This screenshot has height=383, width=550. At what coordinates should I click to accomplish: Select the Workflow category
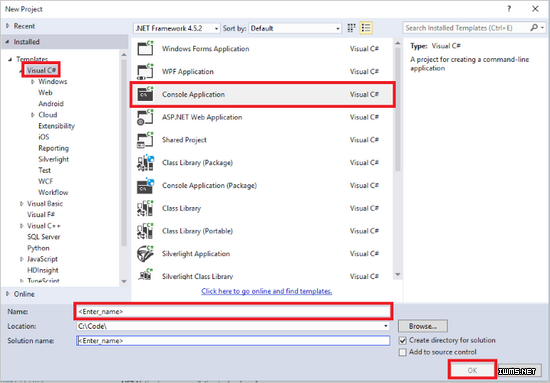coord(53,193)
